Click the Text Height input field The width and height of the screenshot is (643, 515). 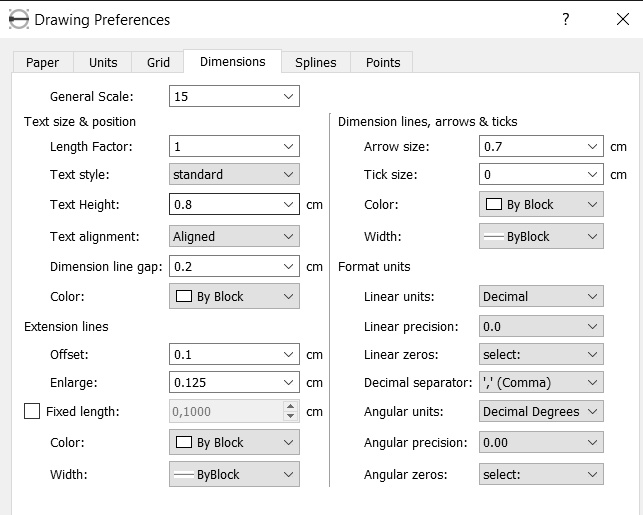(x=224, y=205)
